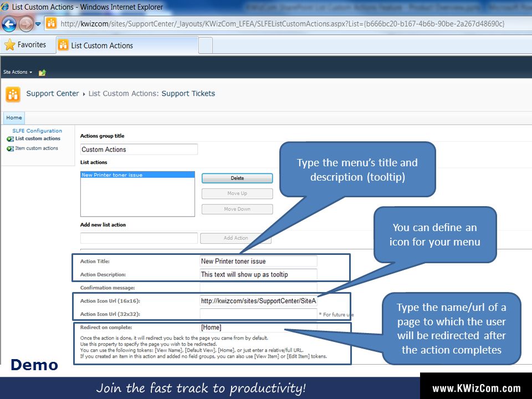
Task: Click the favicon on the List Custom Actions tab
Action: click(x=63, y=45)
